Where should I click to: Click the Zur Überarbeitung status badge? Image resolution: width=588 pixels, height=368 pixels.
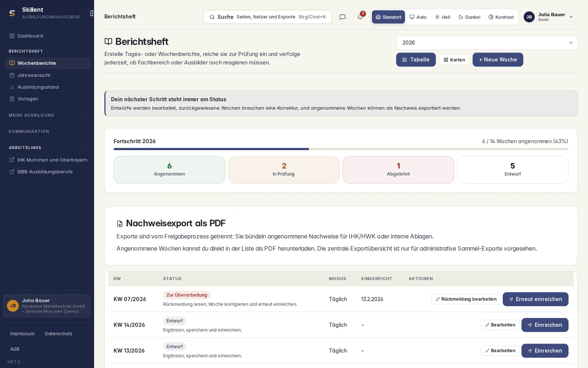click(x=187, y=295)
